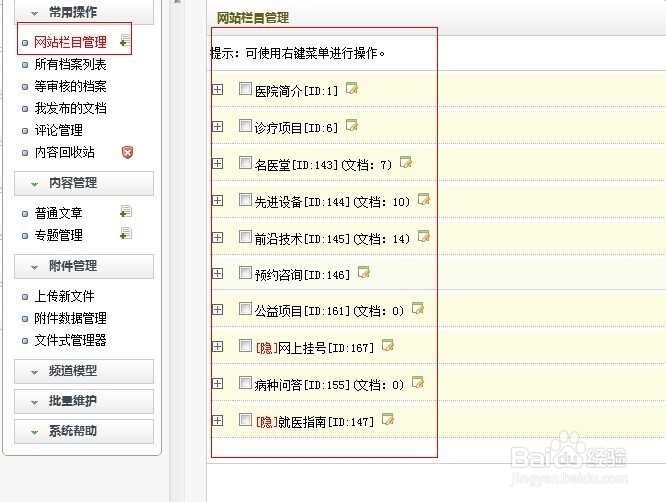Image resolution: width=666 pixels, height=502 pixels.
Task: Open the 系统帮助 menu section
Action: point(84,431)
